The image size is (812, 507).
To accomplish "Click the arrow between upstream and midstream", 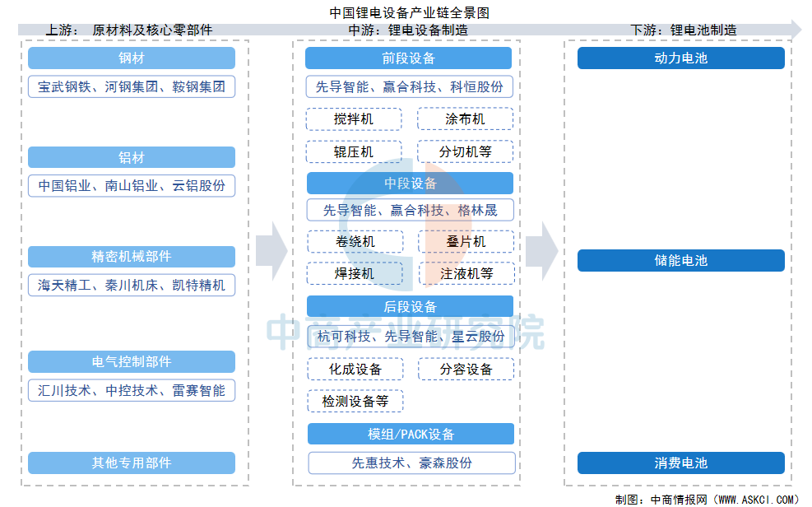I will pos(270,250).
